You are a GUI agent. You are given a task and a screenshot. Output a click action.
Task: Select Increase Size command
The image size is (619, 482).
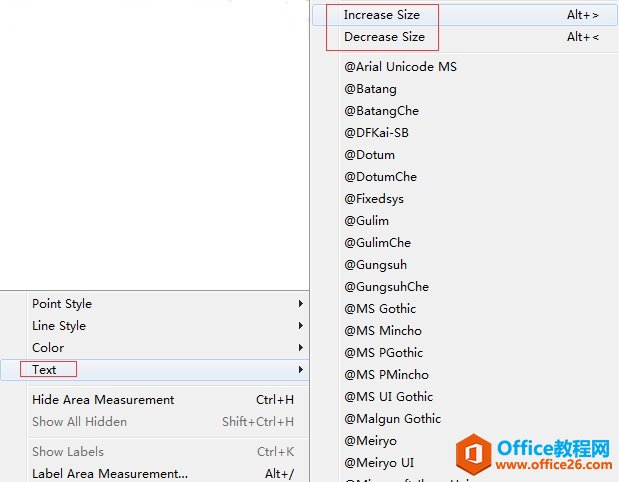point(465,15)
